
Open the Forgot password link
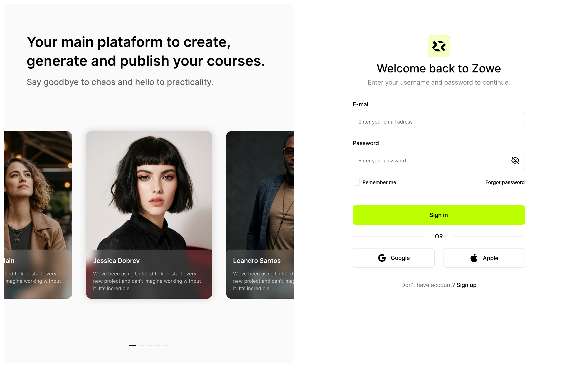coord(505,182)
